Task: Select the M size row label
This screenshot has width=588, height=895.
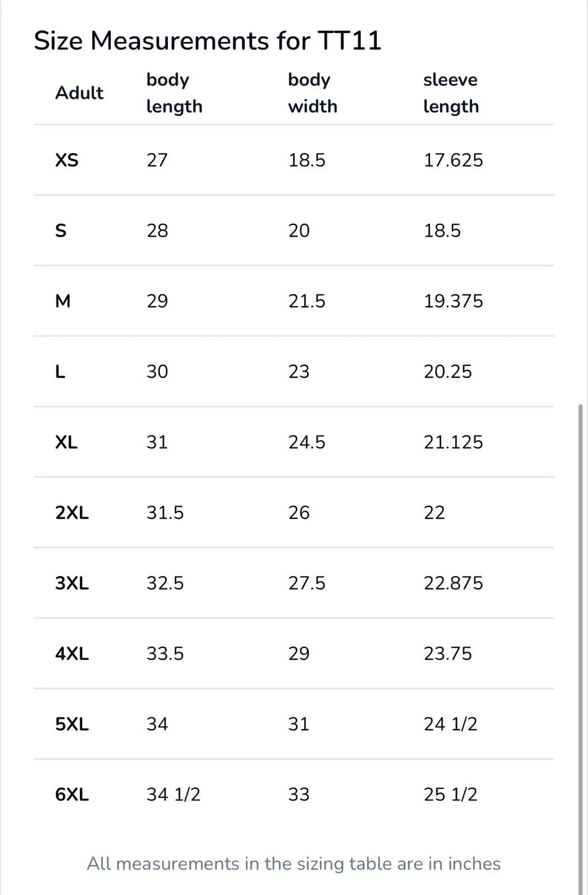Action: (63, 302)
